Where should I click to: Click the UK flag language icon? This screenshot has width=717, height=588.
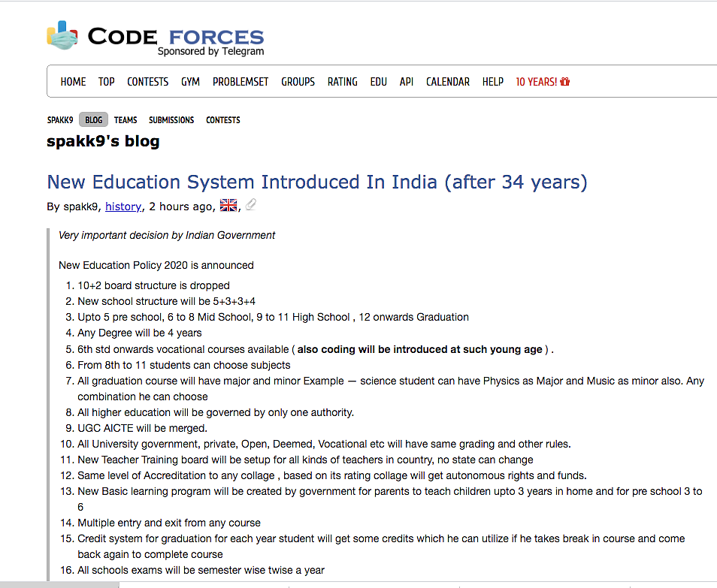(228, 206)
